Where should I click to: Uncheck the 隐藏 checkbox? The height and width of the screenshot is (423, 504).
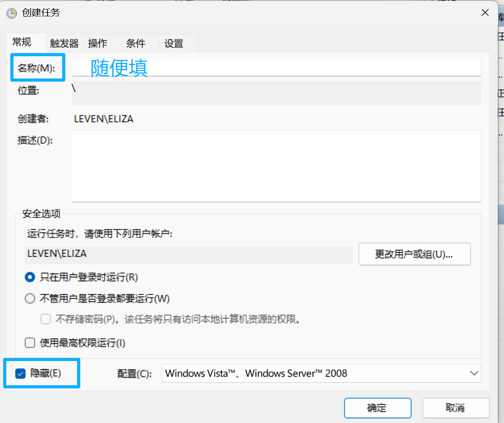click(x=20, y=373)
